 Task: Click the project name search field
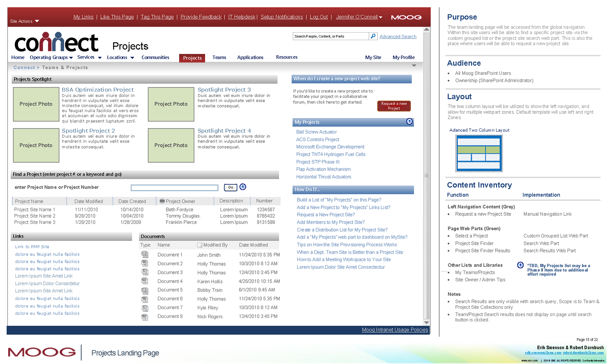pos(175,188)
